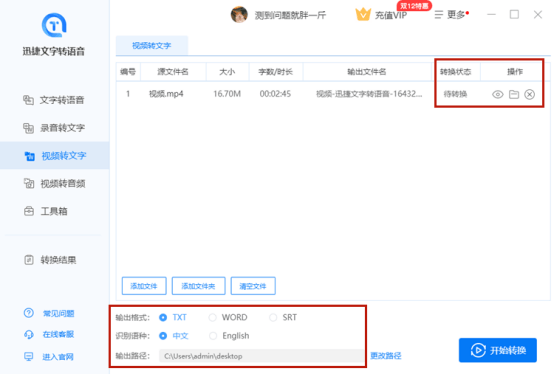
Task: Open the 更多 hamburger menu
Action: click(x=451, y=14)
